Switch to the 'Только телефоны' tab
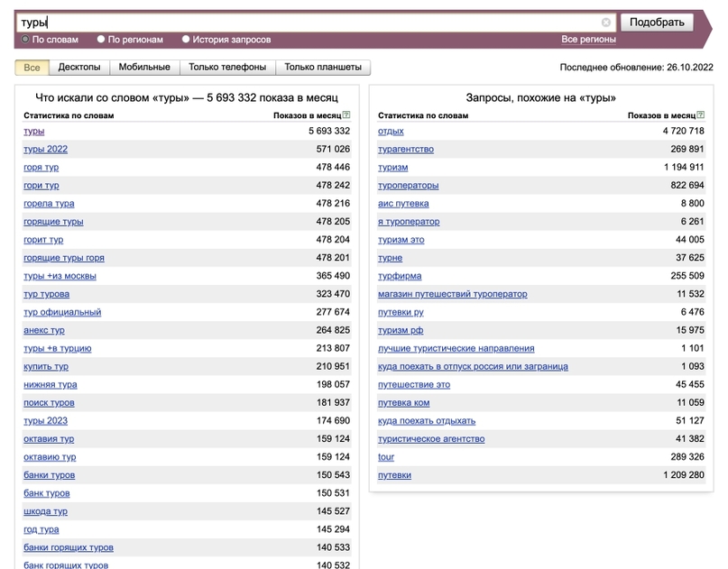This screenshot has width=728, height=569. coord(227,68)
